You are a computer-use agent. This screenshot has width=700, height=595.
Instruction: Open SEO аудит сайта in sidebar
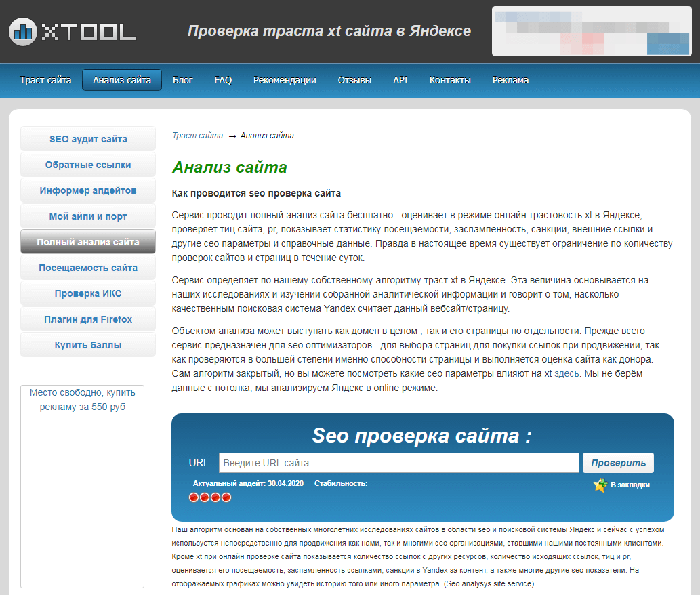(88, 139)
